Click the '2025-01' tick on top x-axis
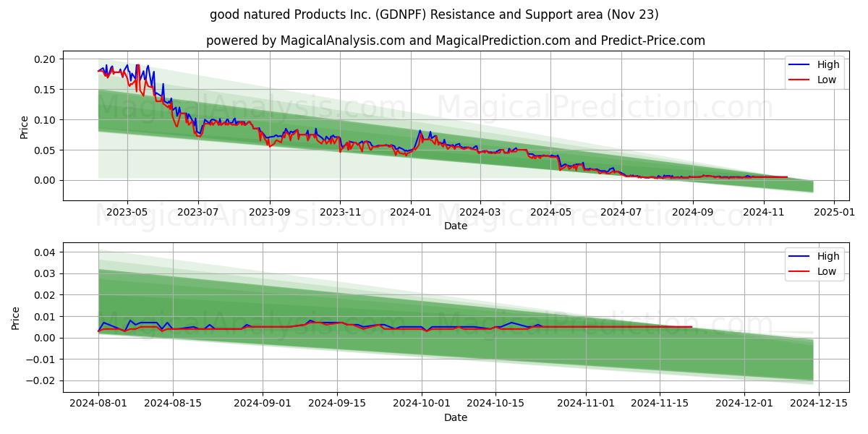The height and width of the screenshot is (434, 868). pyautogui.click(x=835, y=212)
